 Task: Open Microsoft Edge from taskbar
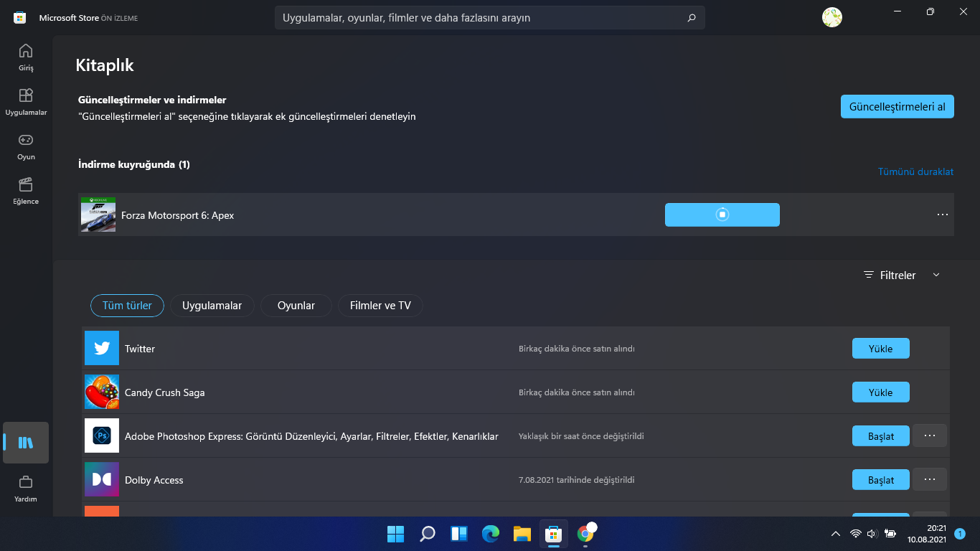(x=491, y=534)
